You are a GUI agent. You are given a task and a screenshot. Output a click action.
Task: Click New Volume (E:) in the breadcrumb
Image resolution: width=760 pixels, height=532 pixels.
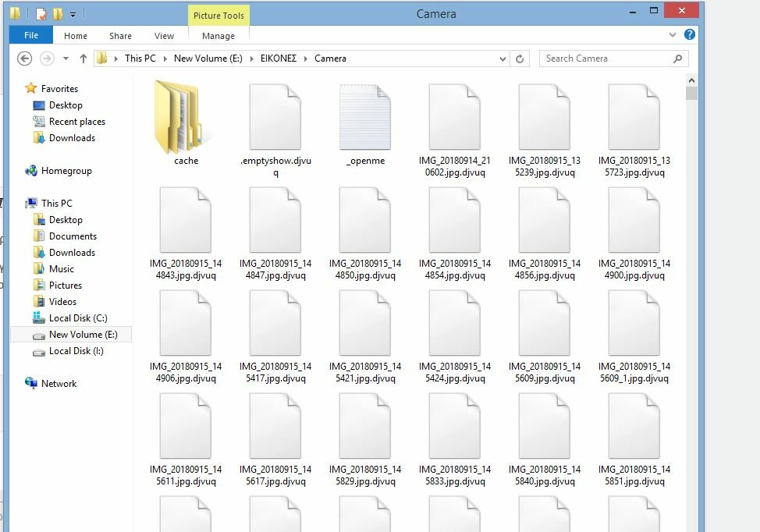pyautogui.click(x=208, y=59)
